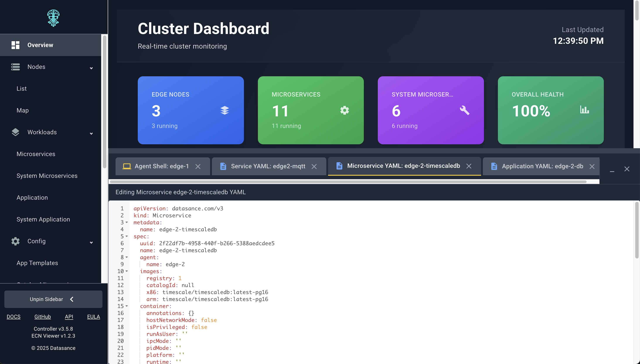Collapse the Nodes menu section
The height and width of the screenshot is (364, 640).
pyautogui.click(x=91, y=68)
